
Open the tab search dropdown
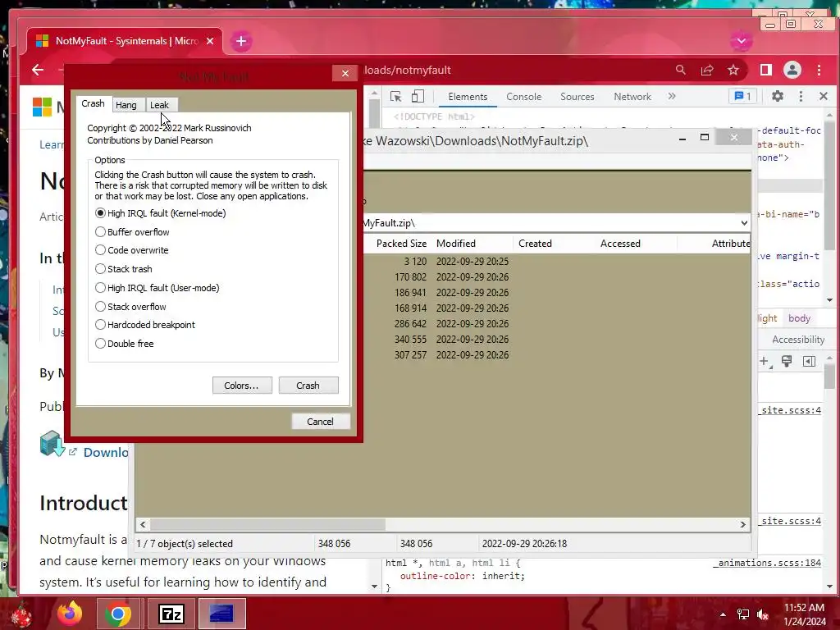[742, 41]
